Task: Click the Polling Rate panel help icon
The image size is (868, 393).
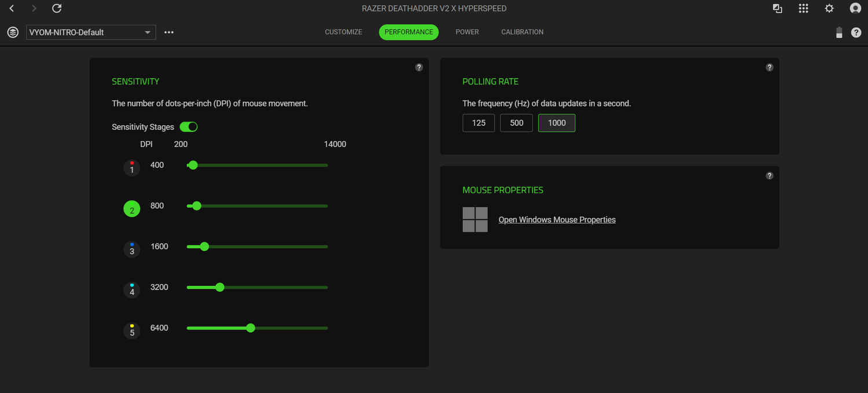Action: tap(770, 67)
